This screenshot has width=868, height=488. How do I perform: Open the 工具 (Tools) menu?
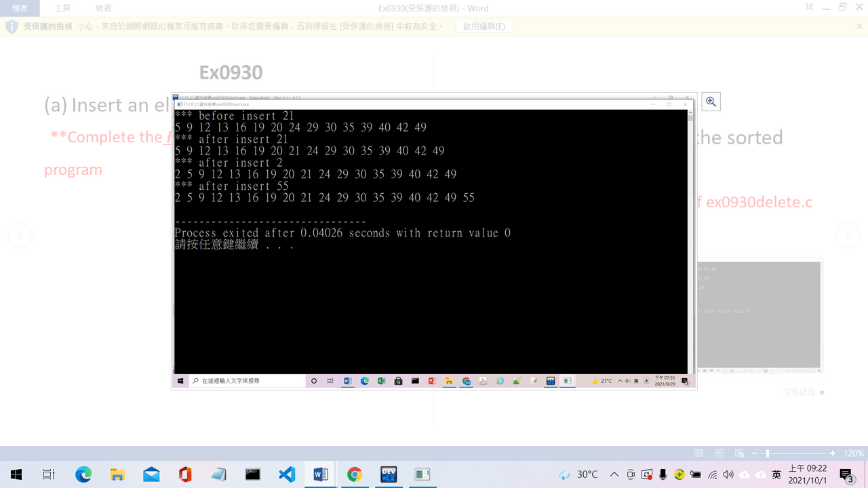pyautogui.click(x=62, y=8)
